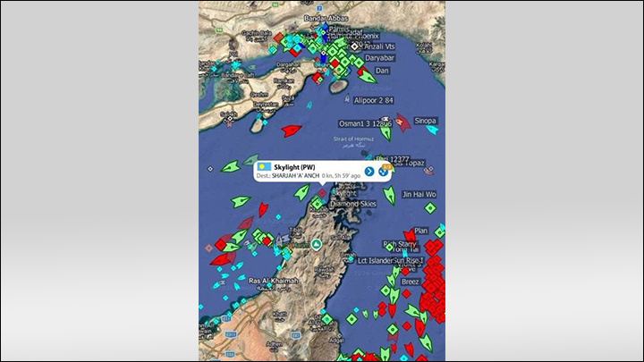Click the Strait of Hormuz map label
The width and height of the screenshot is (644, 362).
click(x=353, y=139)
